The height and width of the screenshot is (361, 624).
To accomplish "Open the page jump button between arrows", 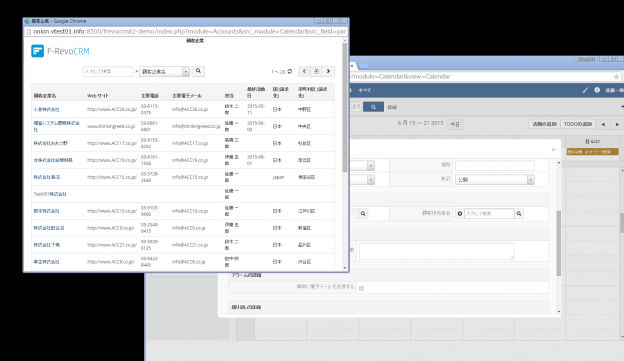I will point(316,71).
